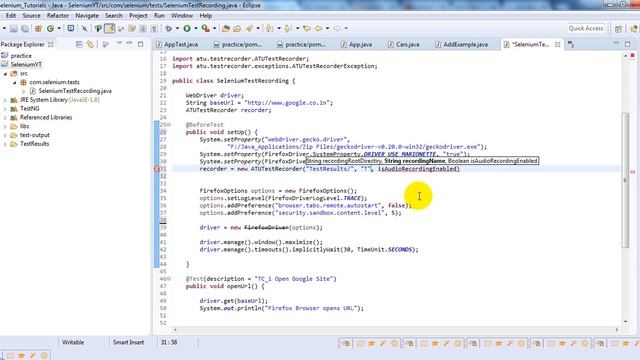Click the Save toolbar icon
Viewport: 640px width, 360px height.
click(13, 29)
